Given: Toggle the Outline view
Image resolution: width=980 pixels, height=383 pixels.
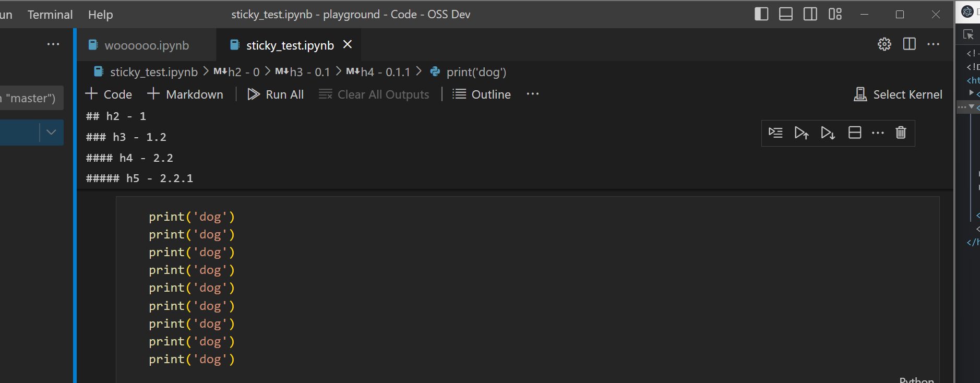Looking at the screenshot, I should (482, 94).
